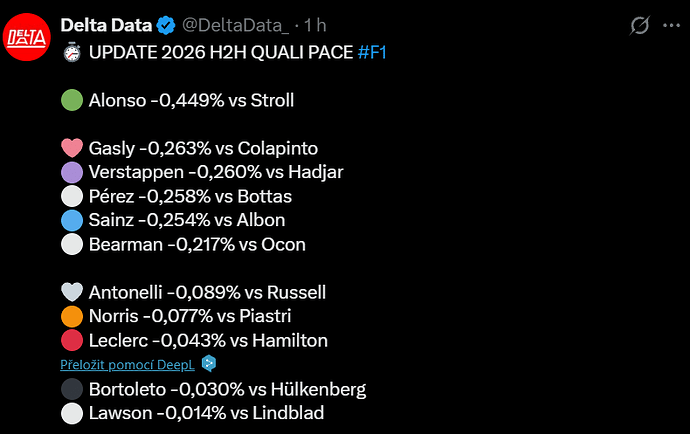
Task: Click the orange circle beside Norris
Action: coord(72,316)
